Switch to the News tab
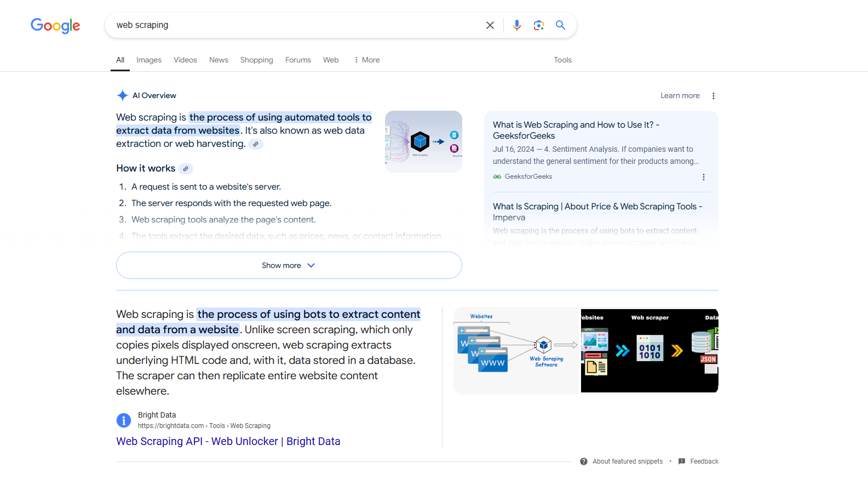This screenshot has height=479, width=868. point(219,60)
